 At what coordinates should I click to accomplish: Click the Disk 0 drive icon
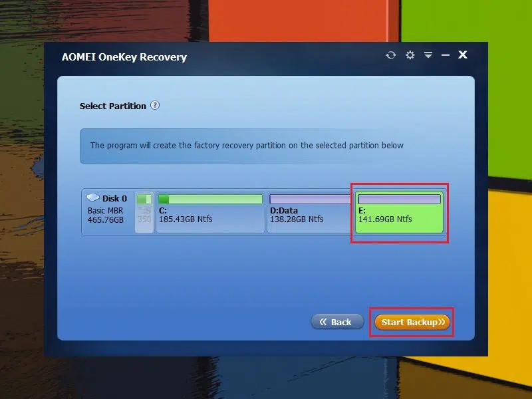(x=92, y=198)
